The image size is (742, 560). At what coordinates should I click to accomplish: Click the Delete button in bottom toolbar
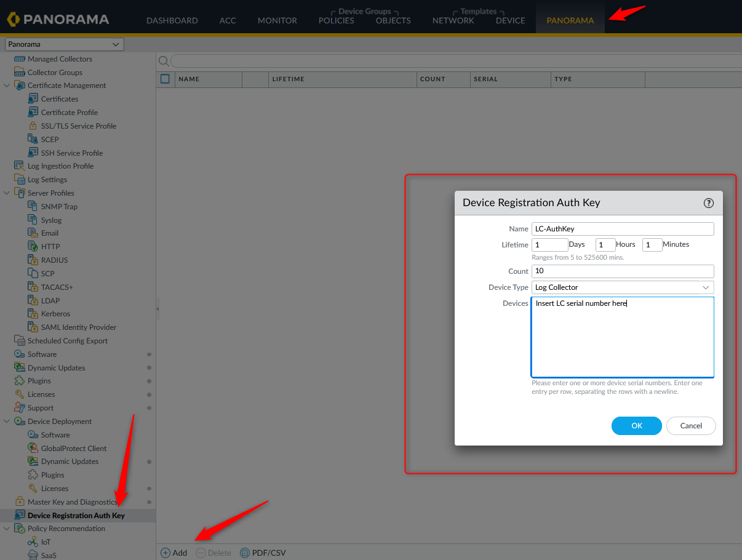click(213, 553)
